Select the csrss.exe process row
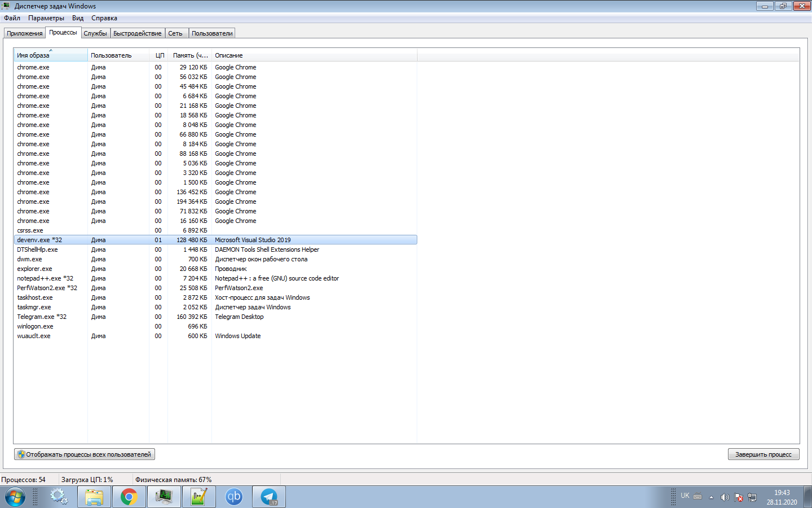Viewport: 812px width, 508px height. click(x=215, y=230)
